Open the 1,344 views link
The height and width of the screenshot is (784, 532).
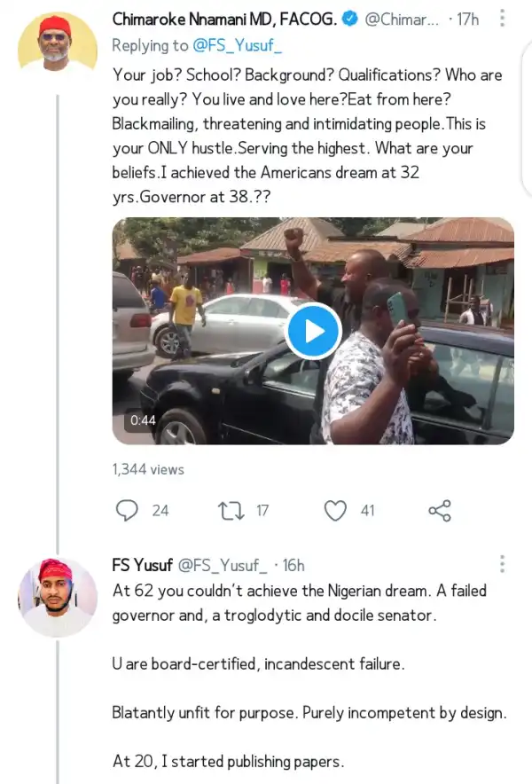point(147,469)
